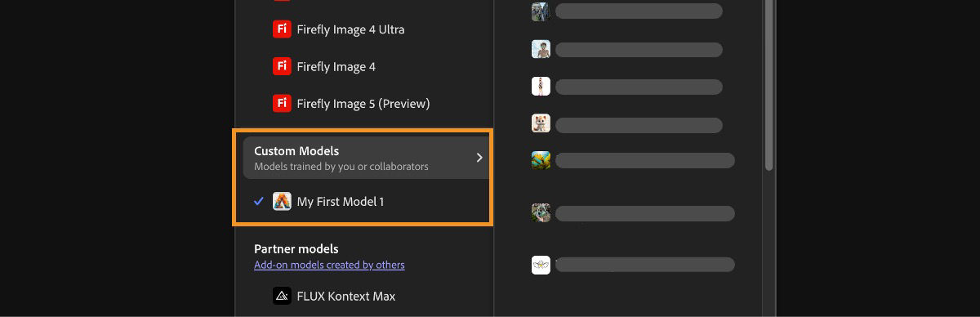Click the white thumbnail with eyeglasses sketch

click(541, 265)
